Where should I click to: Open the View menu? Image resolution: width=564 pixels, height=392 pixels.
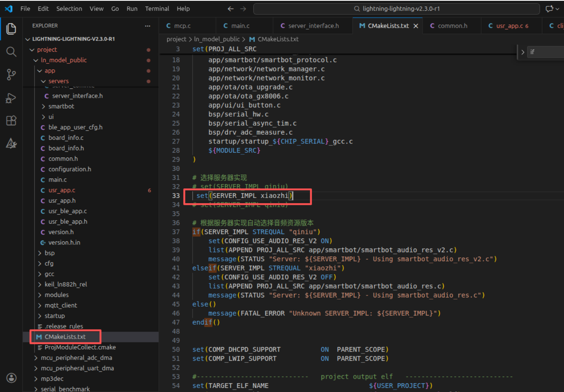[x=96, y=8]
